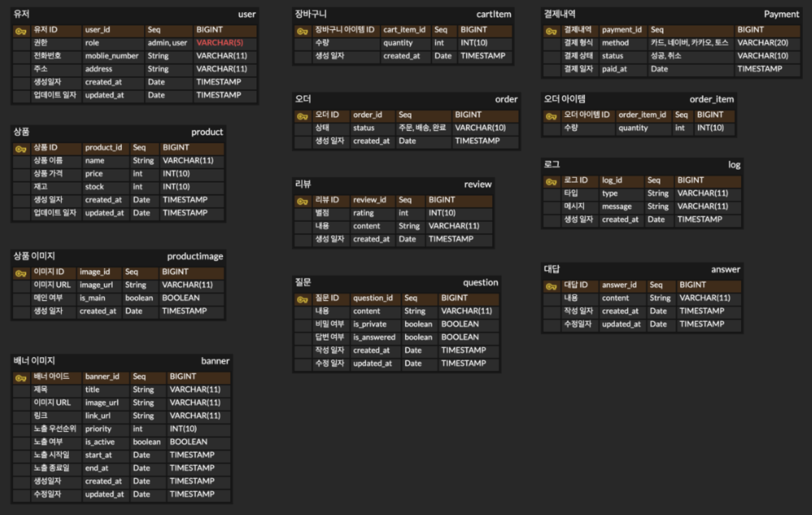Select the key icon beside image_id
812x515 pixels.
[x=21, y=273]
